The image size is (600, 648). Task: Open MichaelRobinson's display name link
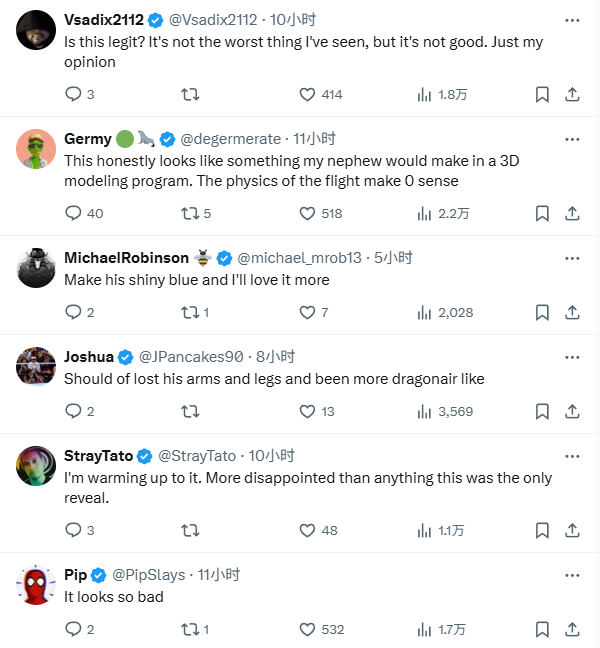[125, 258]
